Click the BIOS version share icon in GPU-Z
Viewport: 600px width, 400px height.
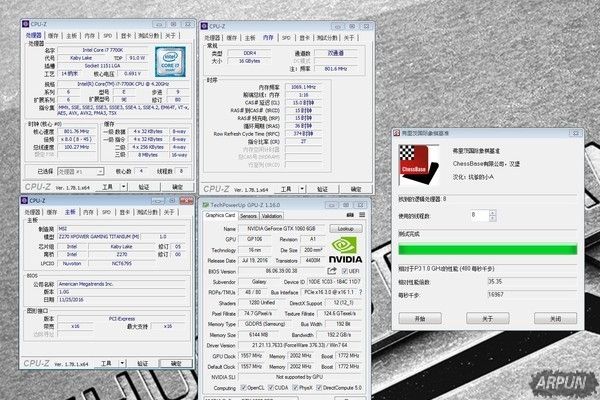click(x=332, y=271)
